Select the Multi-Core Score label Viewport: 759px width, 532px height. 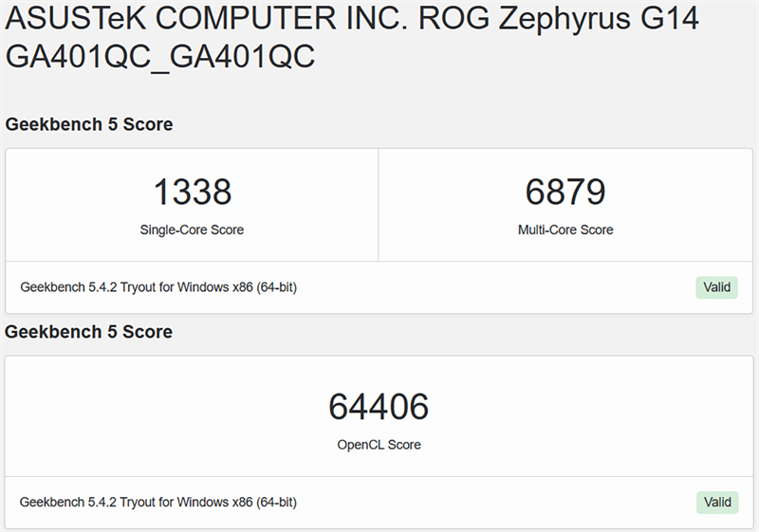point(565,229)
